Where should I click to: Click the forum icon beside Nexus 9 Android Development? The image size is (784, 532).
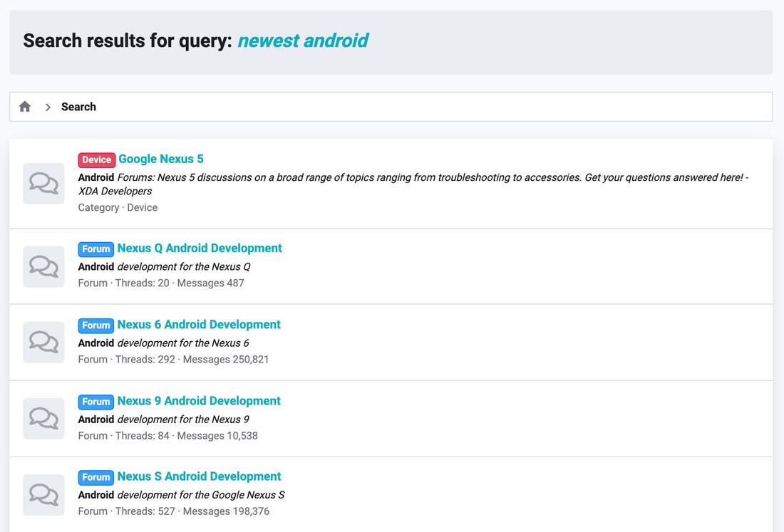point(43,418)
